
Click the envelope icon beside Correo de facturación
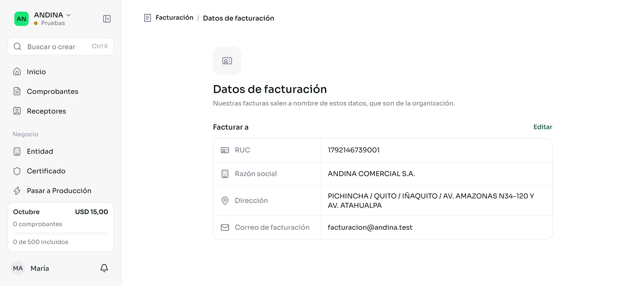225,227
